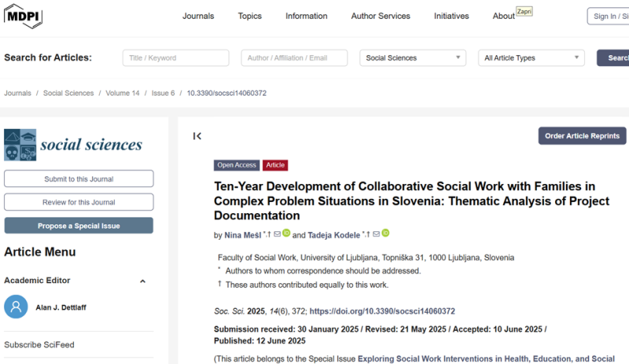629x364 pixels.
Task: Click email icon next to Nina Mešl
Action: point(278,234)
